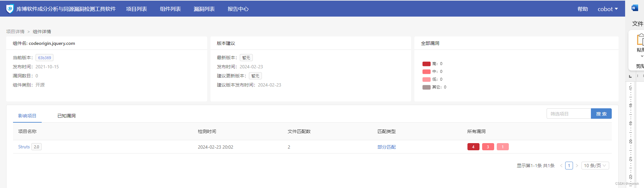644x188 pixels.
Task: Click the current version tag 63b369
Action: click(45, 58)
